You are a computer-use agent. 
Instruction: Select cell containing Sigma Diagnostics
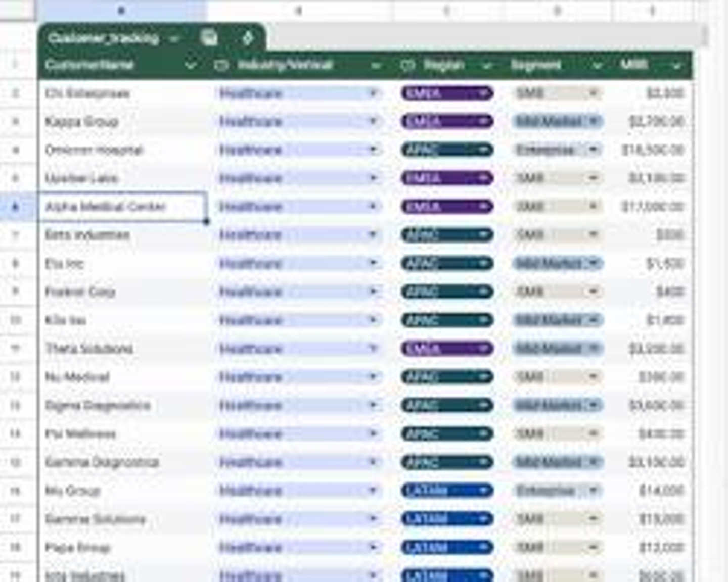[x=122, y=405]
